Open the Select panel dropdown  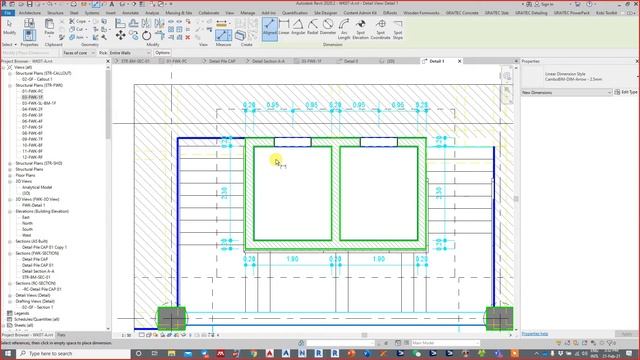pyautogui.click(x=9, y=44)
